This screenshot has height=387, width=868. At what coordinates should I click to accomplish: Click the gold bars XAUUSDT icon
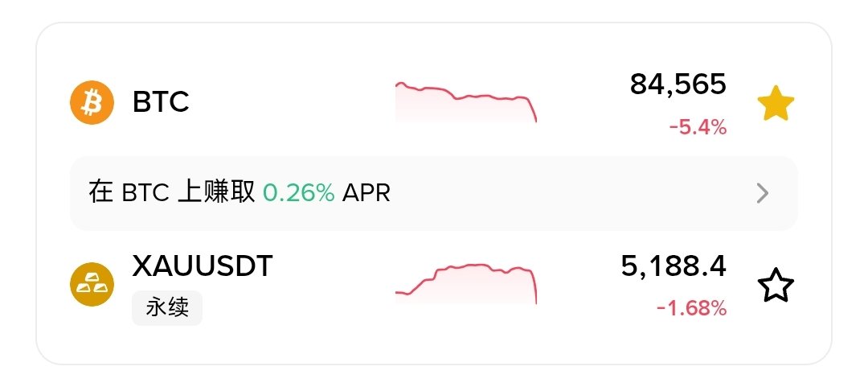point(93,283)
